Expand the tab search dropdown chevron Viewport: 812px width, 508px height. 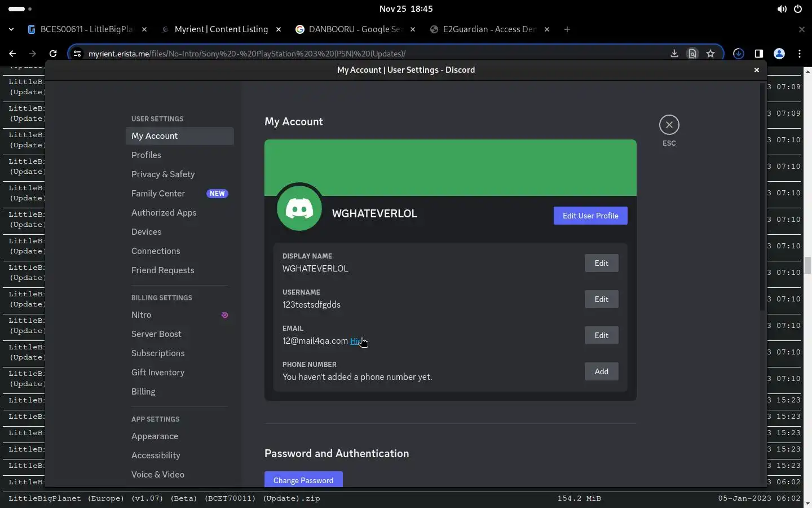click(x=11, y=29)
